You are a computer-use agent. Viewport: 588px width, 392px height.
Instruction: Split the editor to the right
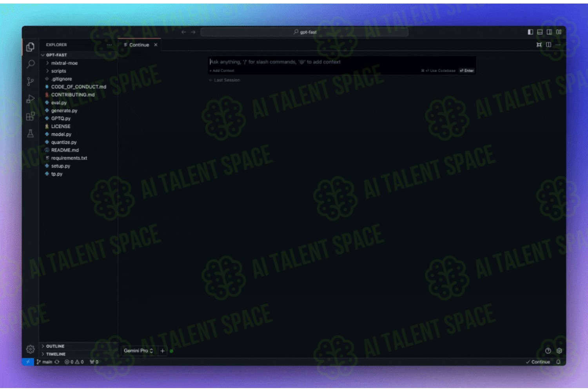tap(548, 45)
